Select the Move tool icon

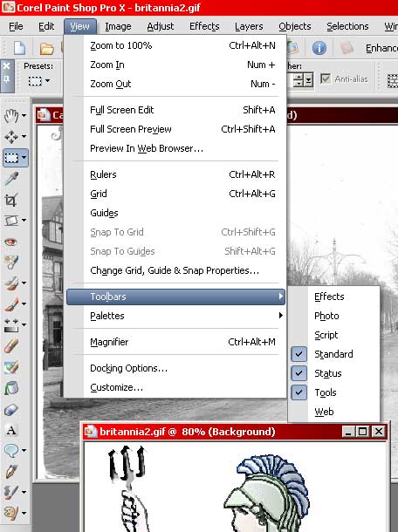[x=11, y=137]
